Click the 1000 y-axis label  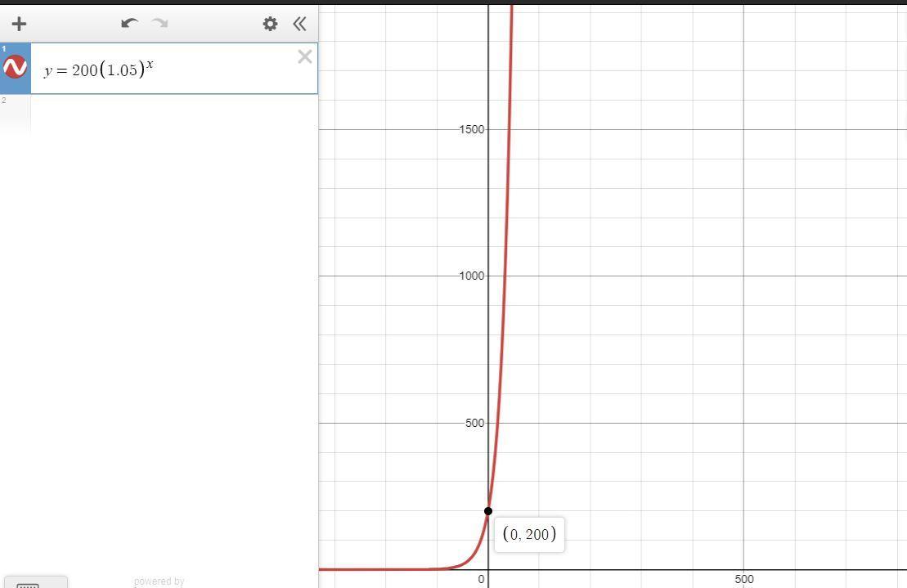472,276
